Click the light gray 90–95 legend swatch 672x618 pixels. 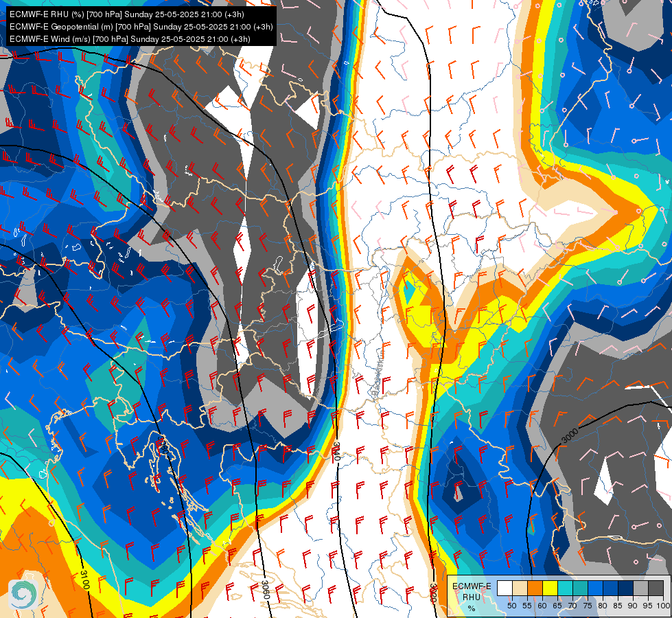coord(640,588)
